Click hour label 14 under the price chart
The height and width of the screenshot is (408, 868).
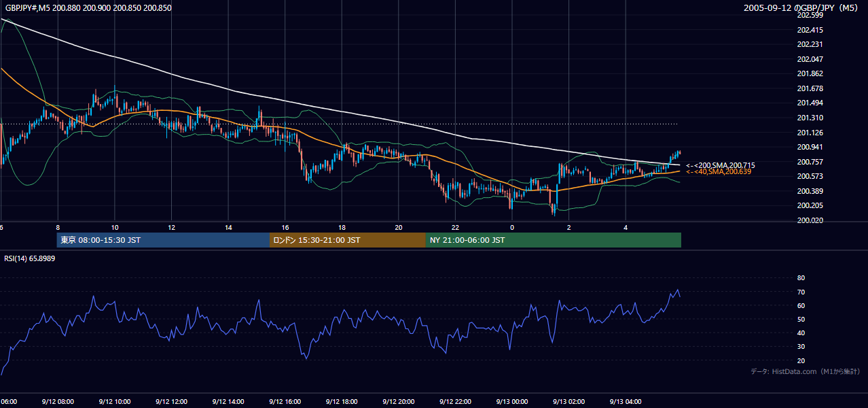click(x=228, y=227)
